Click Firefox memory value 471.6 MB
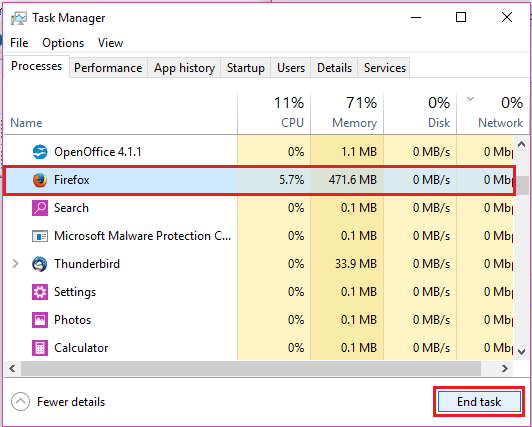The image size is (532, 427). [x=353, y=180]
